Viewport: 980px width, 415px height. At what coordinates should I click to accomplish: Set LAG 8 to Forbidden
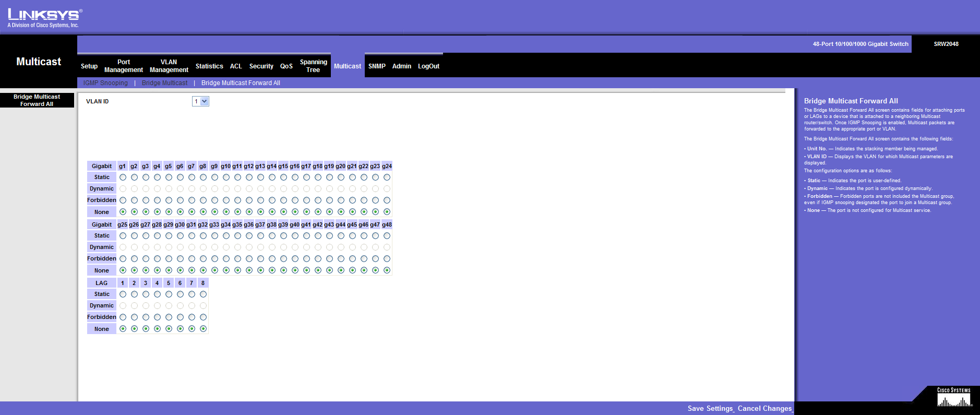(x=203, y=317)
